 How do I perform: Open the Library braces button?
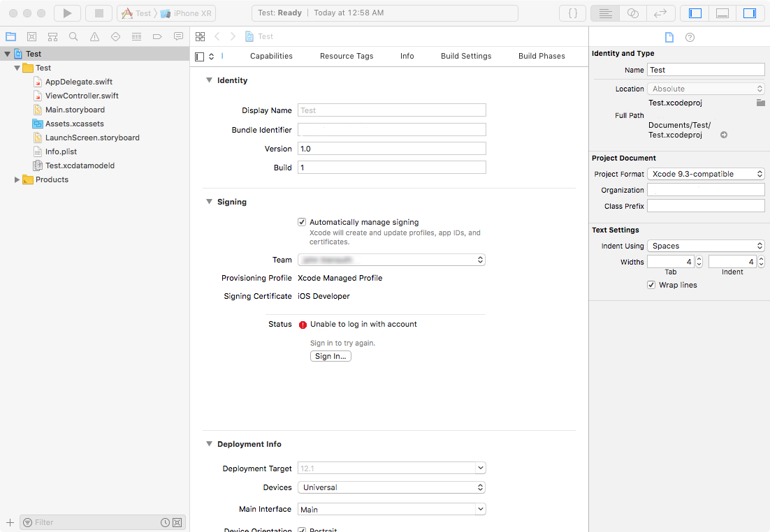(x=572, y=13)
